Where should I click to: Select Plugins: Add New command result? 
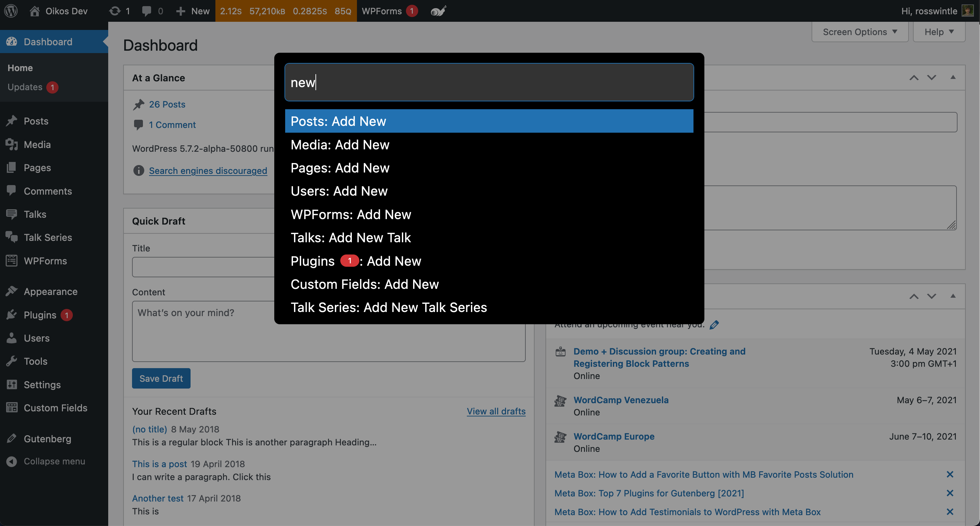(x=489, y=261)
